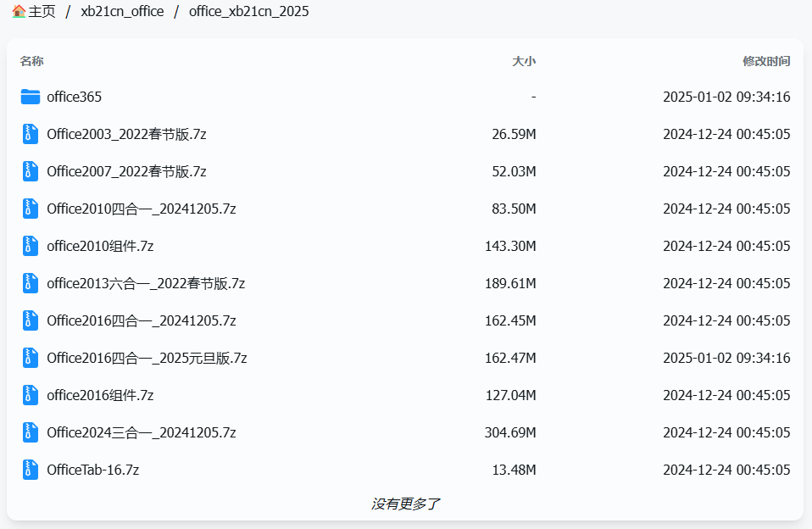The width and height of the screenshot is (812, 529).
Task: Open Office2003_2022春节版.7z file
Action: tap(126, 134)
